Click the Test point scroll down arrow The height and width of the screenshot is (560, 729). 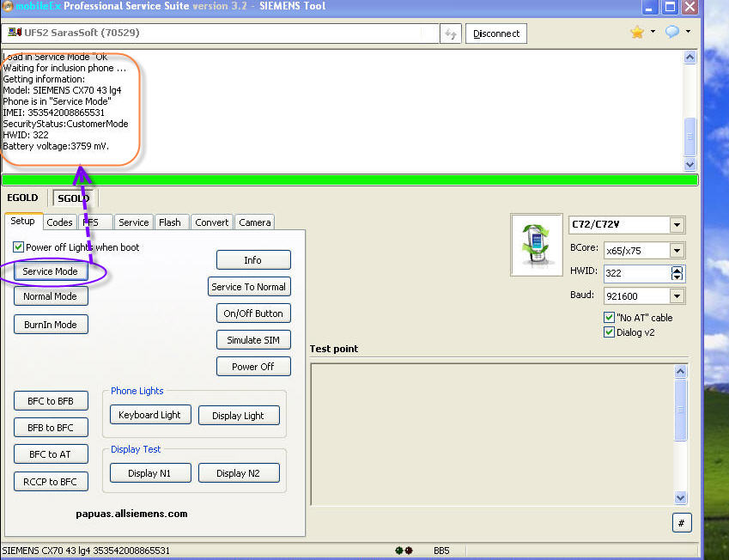[x=681, y=497]
